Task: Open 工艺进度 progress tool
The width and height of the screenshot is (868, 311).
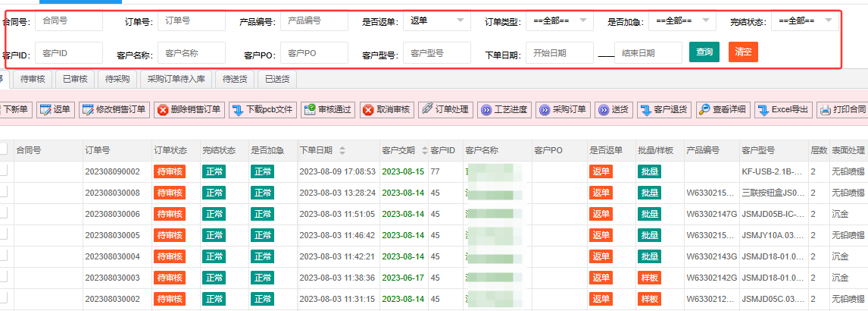Action: (504, 110)
